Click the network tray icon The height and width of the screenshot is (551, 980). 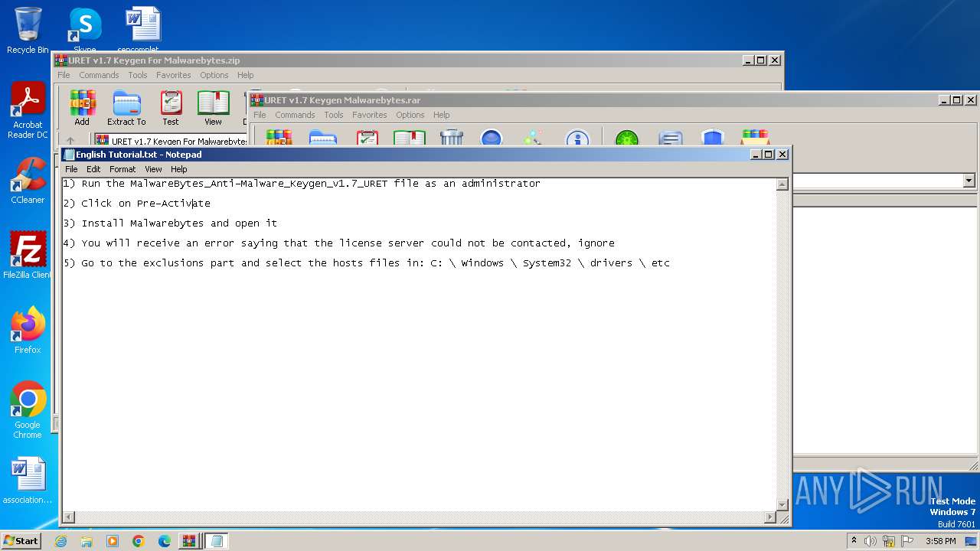click(889, 541)
